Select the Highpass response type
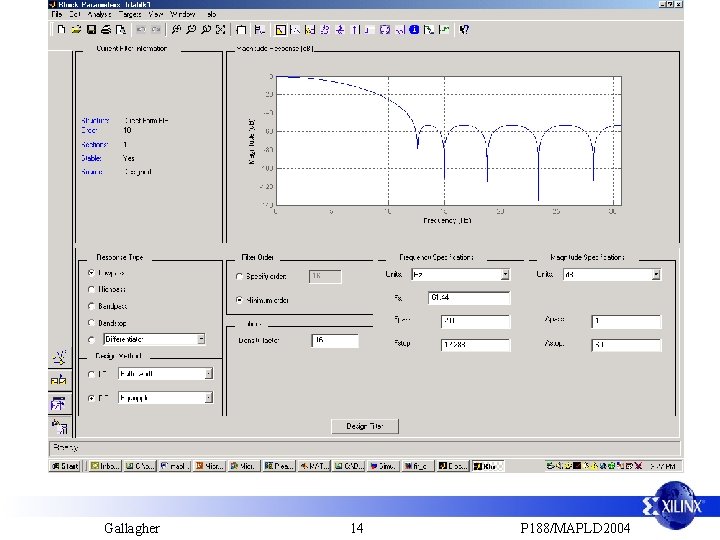 [93, 290]
